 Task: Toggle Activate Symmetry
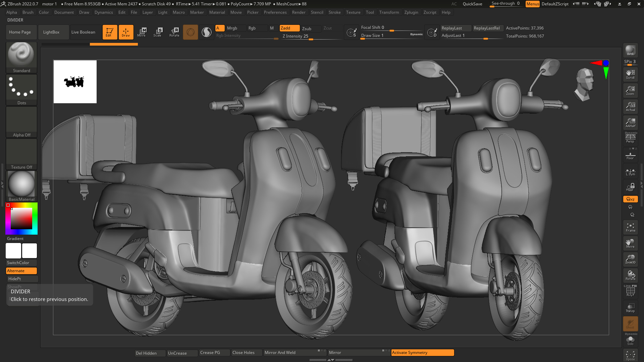[x=422, y=353]
